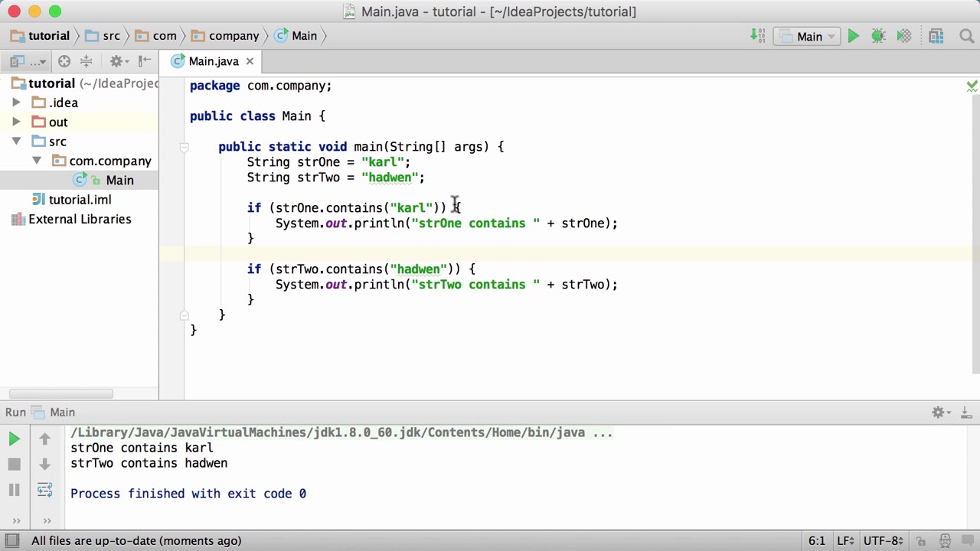Screen dimensions: 980x551
Task: Click the cursor position 6:1 indicator
Action: pos(817,541)
